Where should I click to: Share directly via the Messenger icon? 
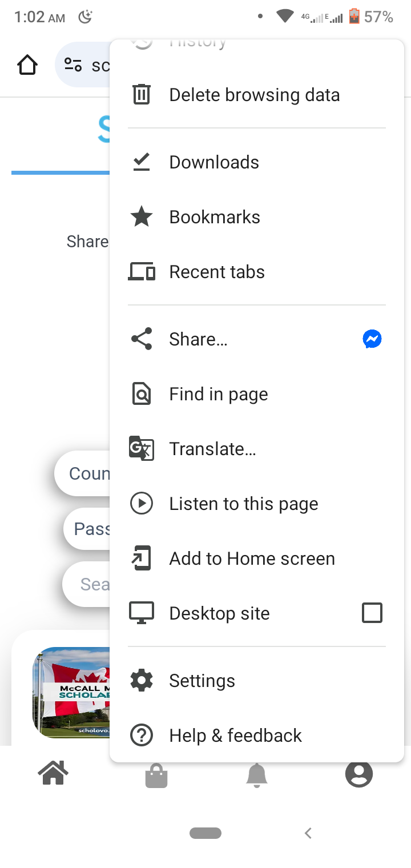pyautogui.click(x=372, y=339)
